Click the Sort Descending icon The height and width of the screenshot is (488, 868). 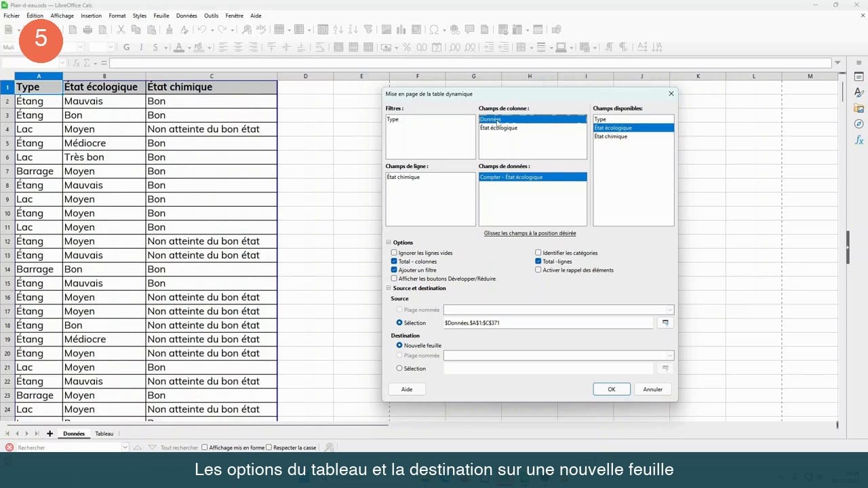tap(353, 30)
